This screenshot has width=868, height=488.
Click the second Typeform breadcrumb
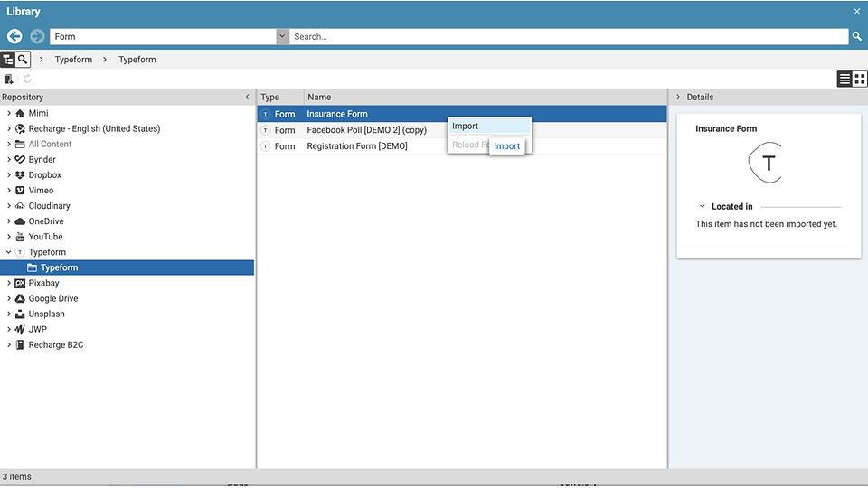(x=137, y=60)
